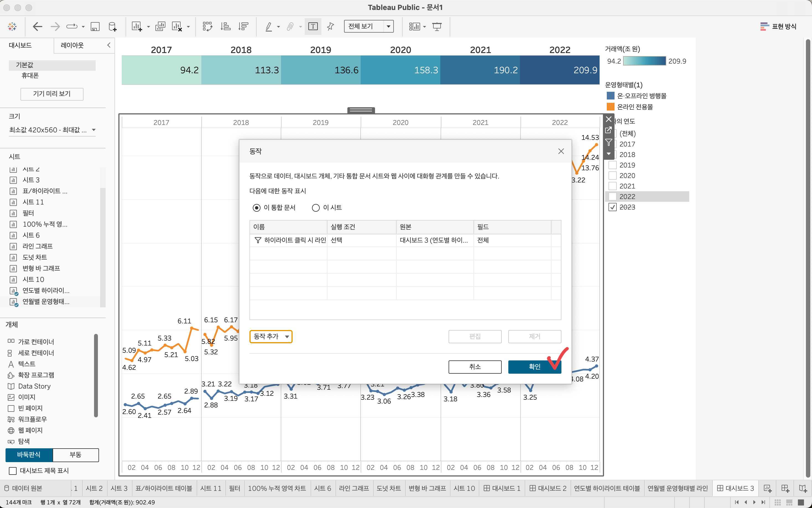Enable '대시보드 제목 표시' checkbox
Viewport: 812px width, 508px height.
pos(13,471)
